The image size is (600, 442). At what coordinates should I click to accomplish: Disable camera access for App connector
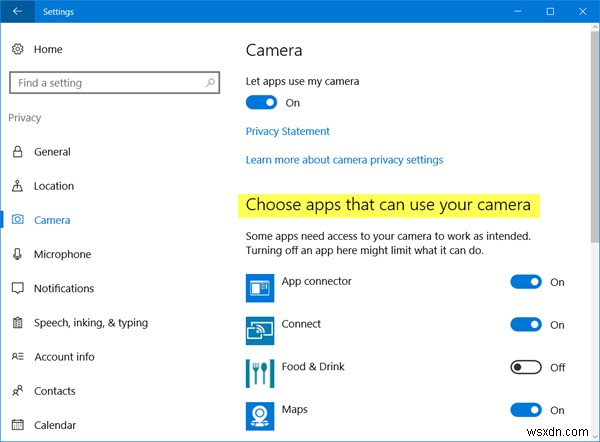pyautogui.click(x=526, y=282)
